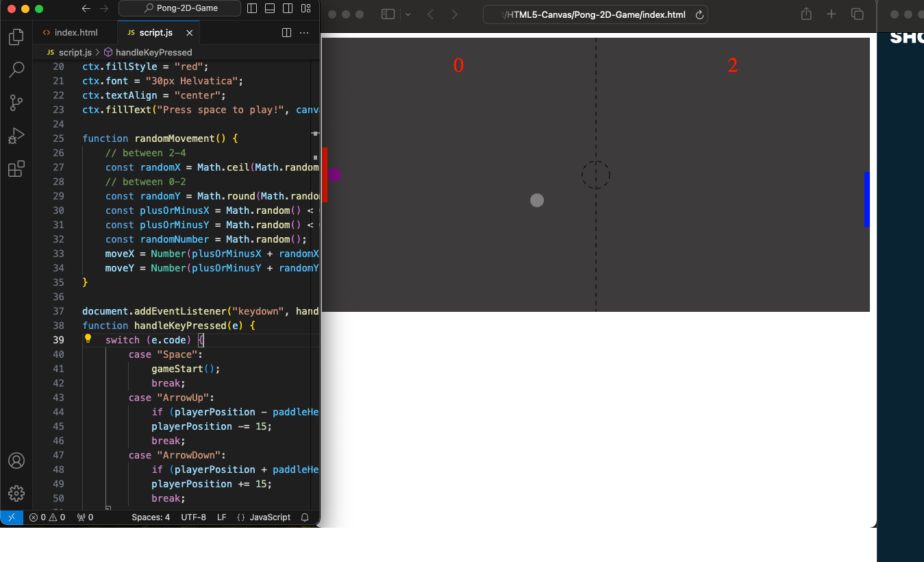Open the editor More Actions ellipsis menu
The width and height of the screenshot is (924, 562).
click(x=304, y=33)
